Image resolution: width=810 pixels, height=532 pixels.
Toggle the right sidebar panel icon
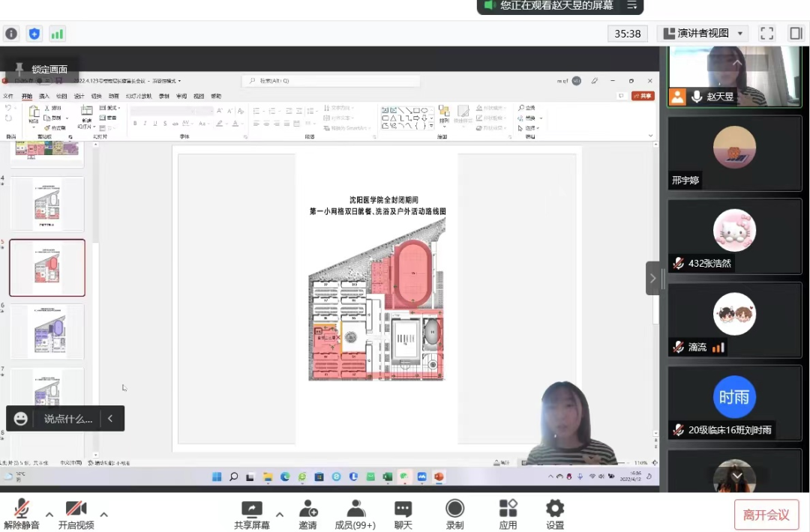[796, 33]
